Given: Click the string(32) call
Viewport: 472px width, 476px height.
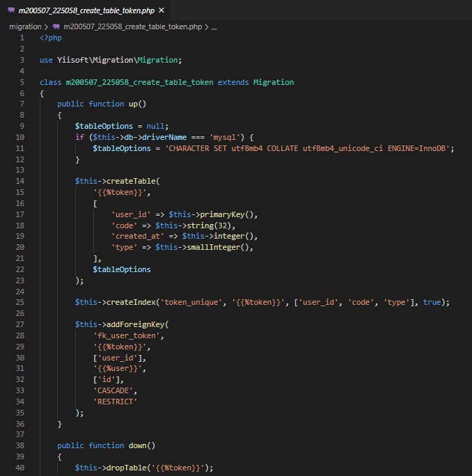Looking at the screenshot, I should pyautogui.click(x=209, y=225).
